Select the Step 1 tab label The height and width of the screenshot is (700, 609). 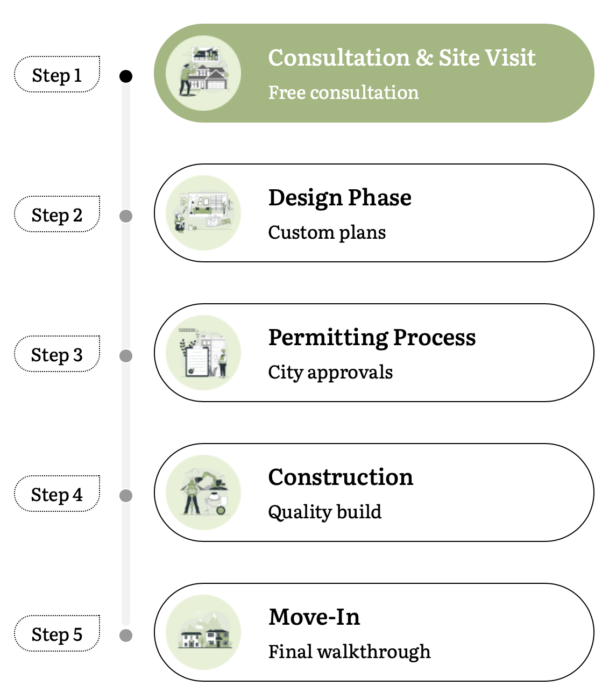point(57,75)
